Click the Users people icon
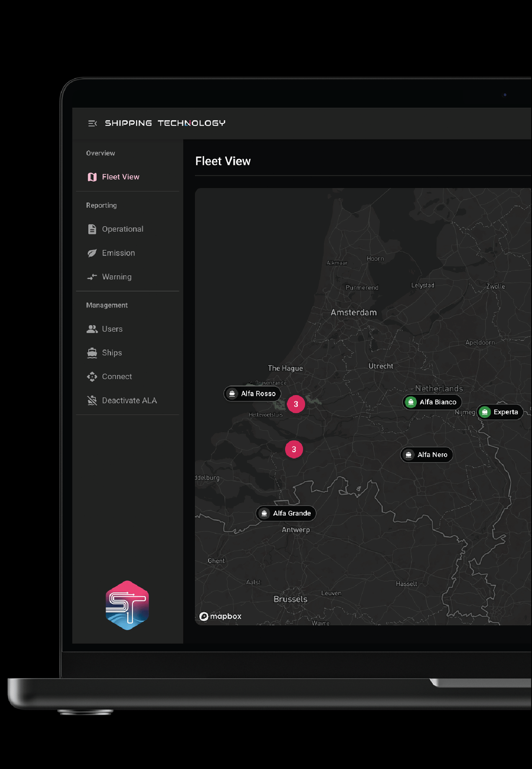The width and height of the screenshot is (532, 769). (x=92, y=329)
